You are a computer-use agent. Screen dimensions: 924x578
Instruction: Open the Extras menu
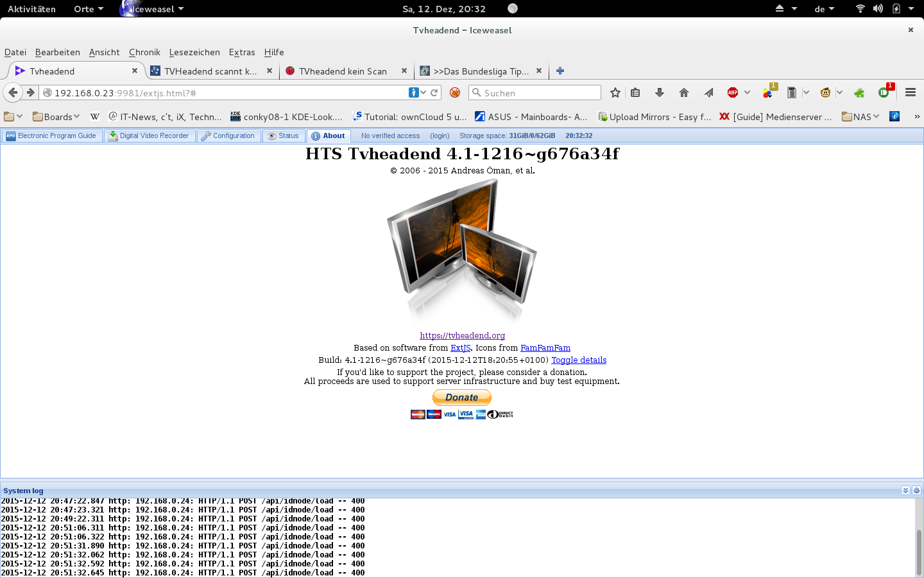click(x=242, y=52)
